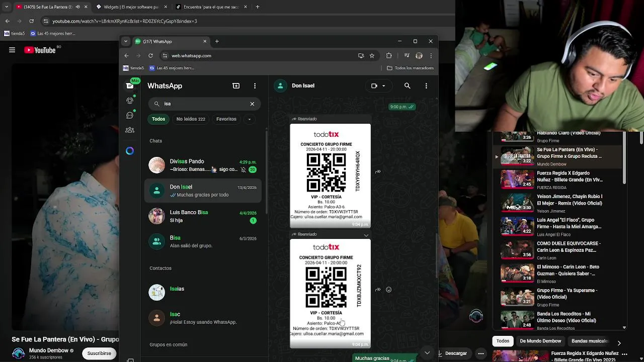Open Luis Banco Bisa chat
Viewport: 644px width, 362px height.
pyautogui.click(x=203, y=216)
